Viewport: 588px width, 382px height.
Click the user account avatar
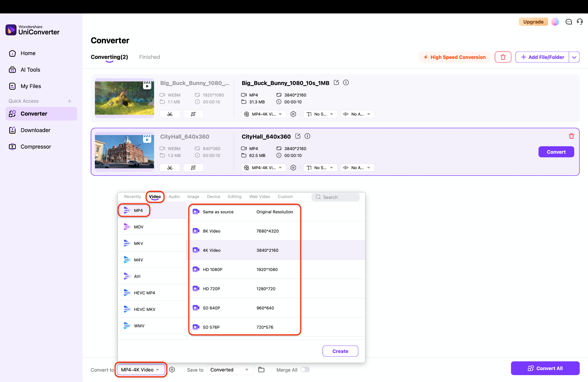pos(555,22)
